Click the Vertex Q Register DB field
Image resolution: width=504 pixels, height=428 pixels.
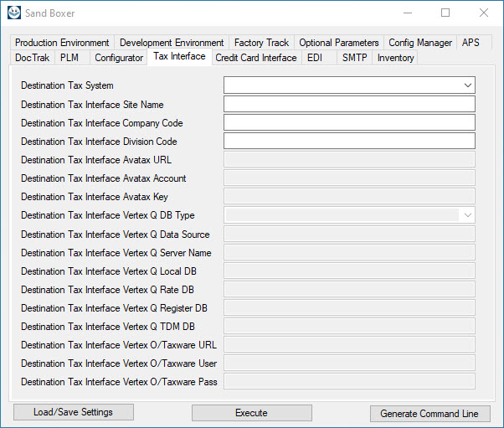(349, 307)
